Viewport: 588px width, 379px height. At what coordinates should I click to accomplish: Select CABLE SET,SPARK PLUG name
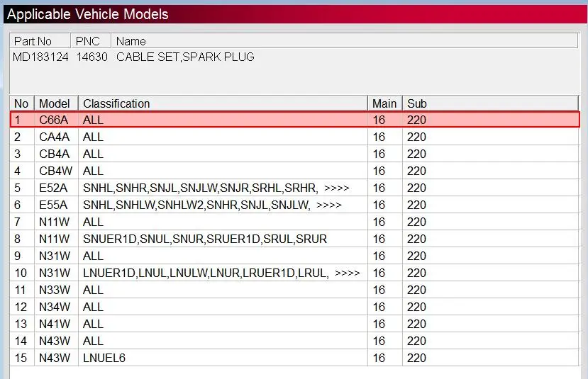pos(185,57)
